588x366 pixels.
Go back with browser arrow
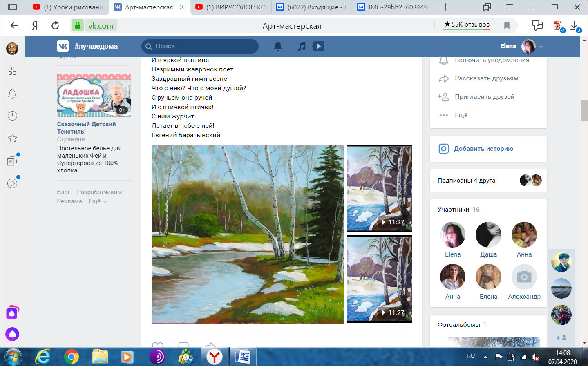click(14, 25)
